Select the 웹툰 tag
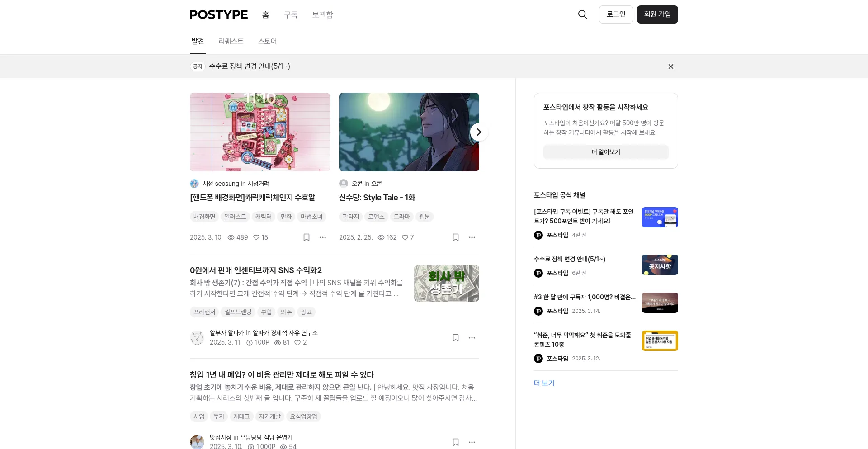 (x=425, y=217)
